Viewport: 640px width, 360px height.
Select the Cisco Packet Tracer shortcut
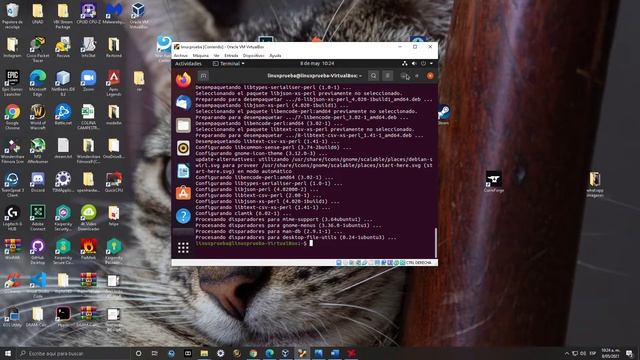38,49
